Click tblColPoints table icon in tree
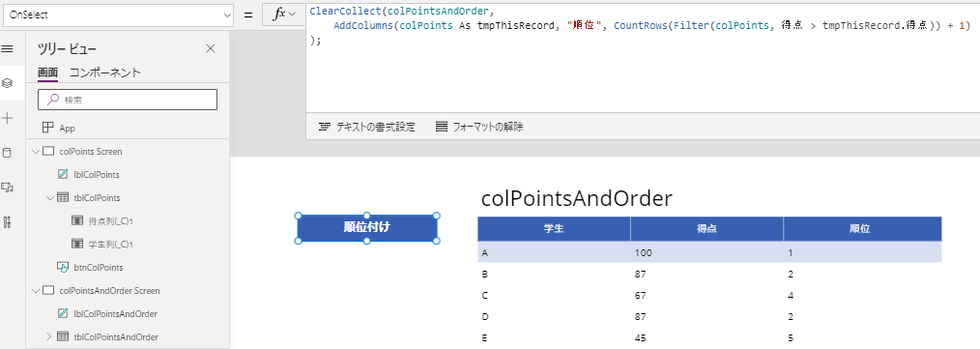980x349 pixels. click(63, 197)
